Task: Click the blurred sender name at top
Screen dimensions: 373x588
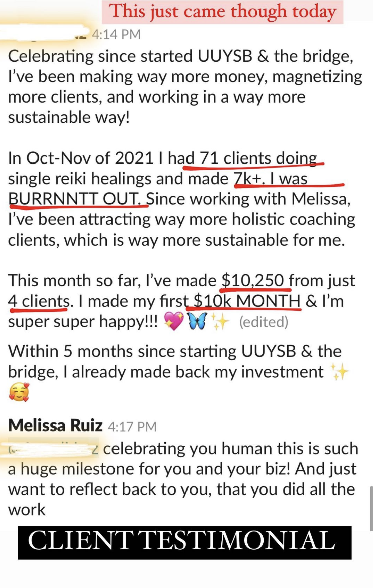Action: coord(44,34)
